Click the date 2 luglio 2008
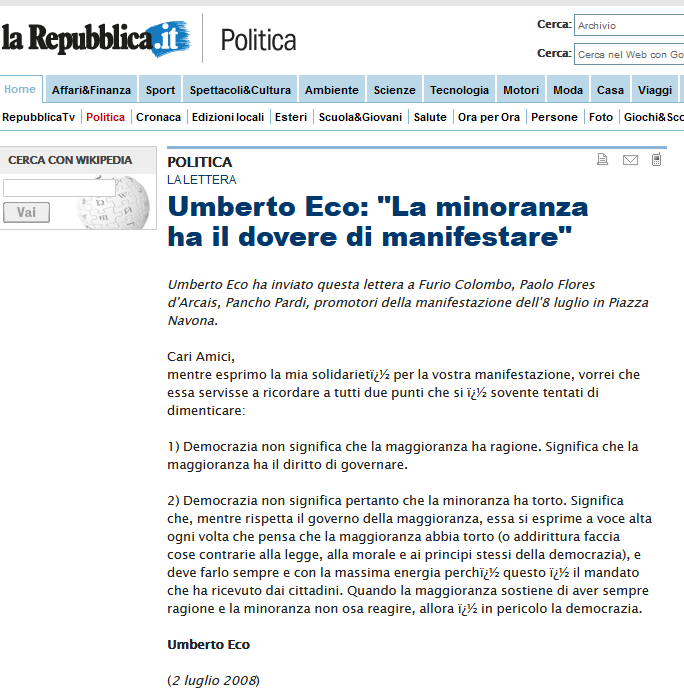Screen dimensions: 684x694 point(214,680)
